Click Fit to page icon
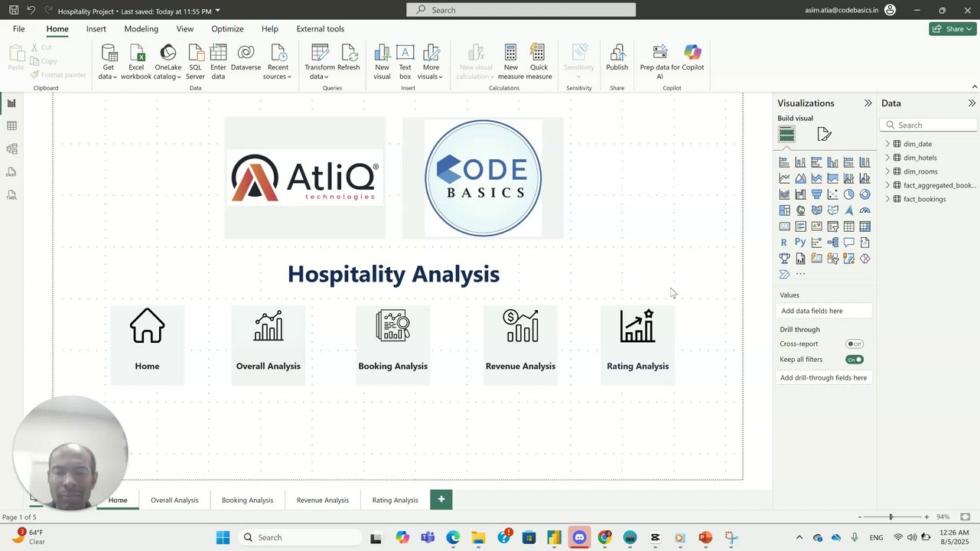Image resolution: width=980 pixels, height=551 pixels. pyautogui.click(x=965, y=517)
